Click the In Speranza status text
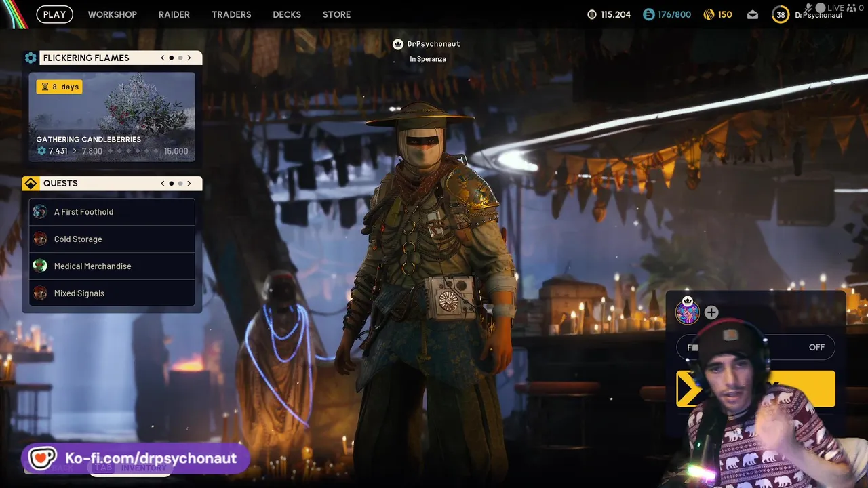The height and width of the screenshot is (488, 868). pos(428,59)
